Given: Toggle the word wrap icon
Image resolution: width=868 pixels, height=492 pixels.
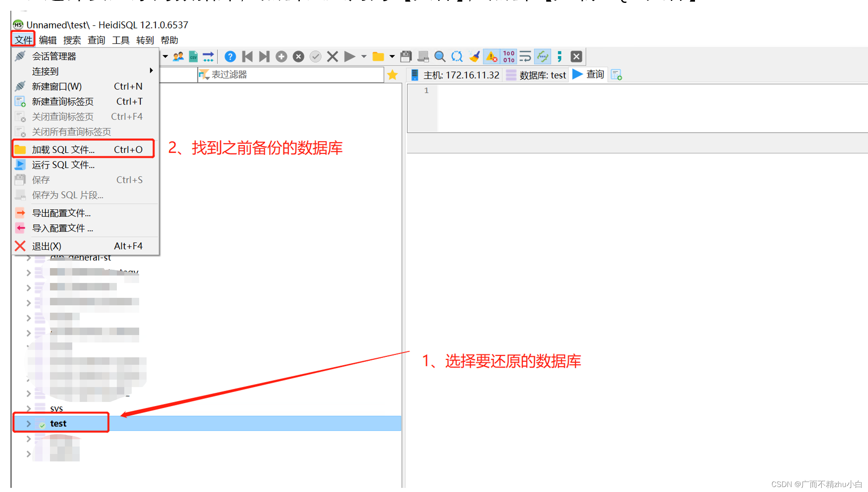Looking at the screenshot, I should [525, 57].
